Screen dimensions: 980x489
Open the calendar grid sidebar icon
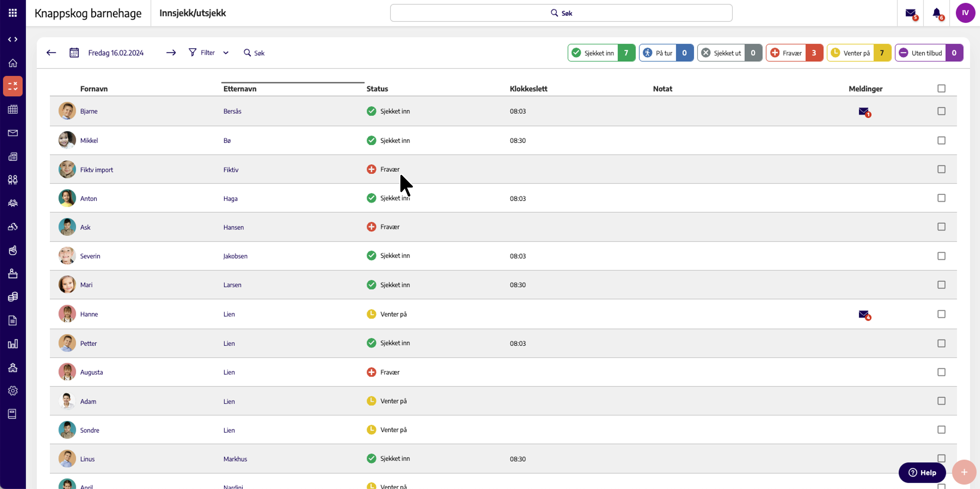[13, 110]
